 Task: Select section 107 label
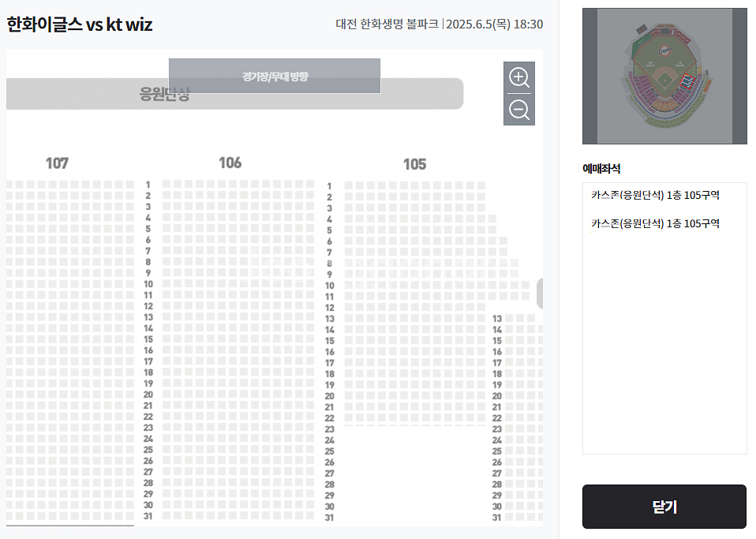[57, 163]
